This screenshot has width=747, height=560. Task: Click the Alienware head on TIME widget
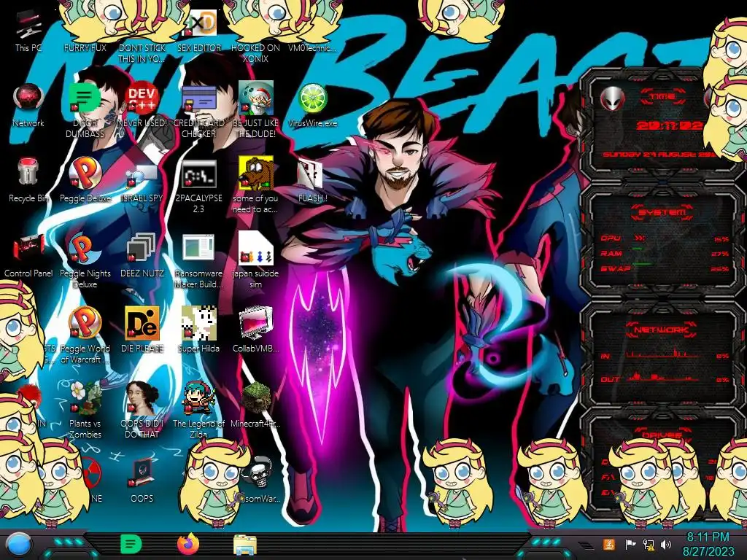point(612,99)
